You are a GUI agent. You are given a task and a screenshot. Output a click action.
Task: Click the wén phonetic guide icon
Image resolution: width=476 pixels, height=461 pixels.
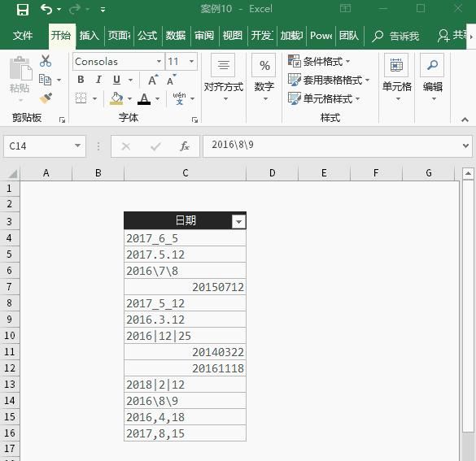pos(179,98)
